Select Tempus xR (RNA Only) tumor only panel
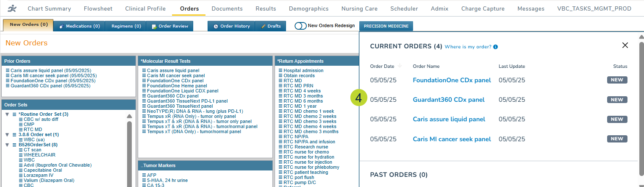644x187 pixels. click(191, 116)
